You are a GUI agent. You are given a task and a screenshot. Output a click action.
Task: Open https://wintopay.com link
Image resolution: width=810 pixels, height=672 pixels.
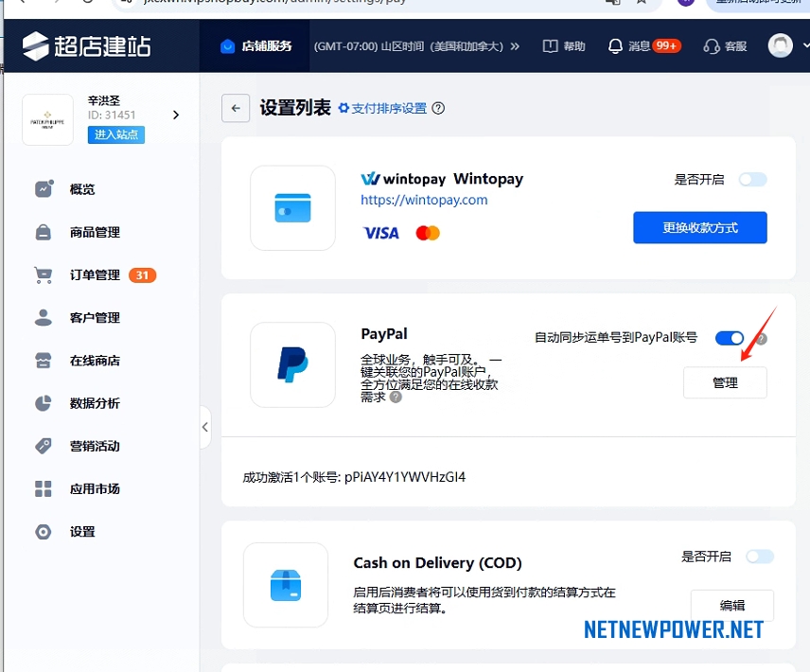(424, 200)
